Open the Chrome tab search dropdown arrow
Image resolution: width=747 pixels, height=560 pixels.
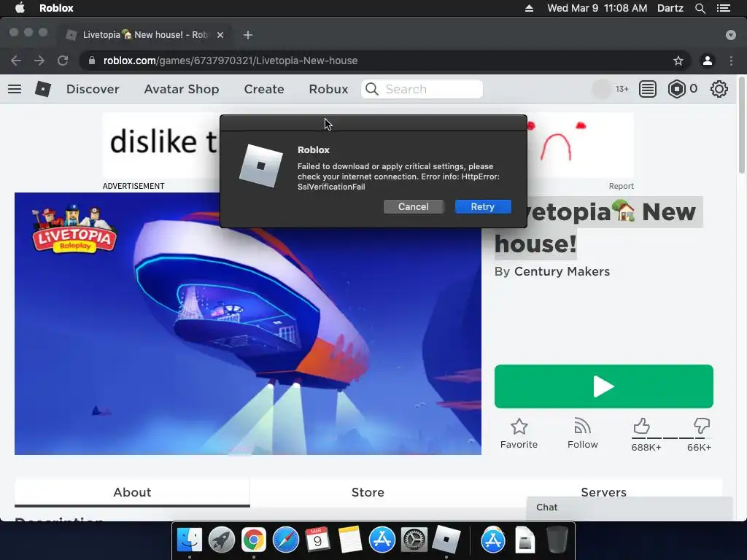731,35
